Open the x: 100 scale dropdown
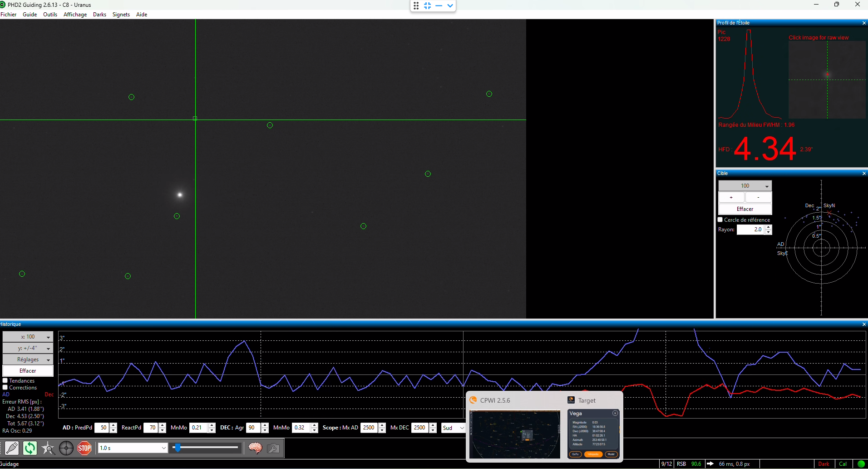Screen dimensions: 868x469 coord(28,337)
